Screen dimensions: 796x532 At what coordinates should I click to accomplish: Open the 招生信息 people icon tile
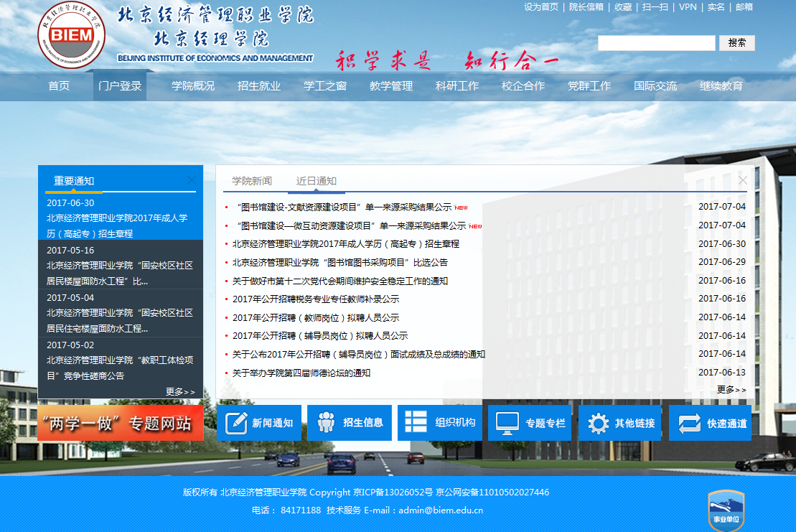[x=350, y=423]
